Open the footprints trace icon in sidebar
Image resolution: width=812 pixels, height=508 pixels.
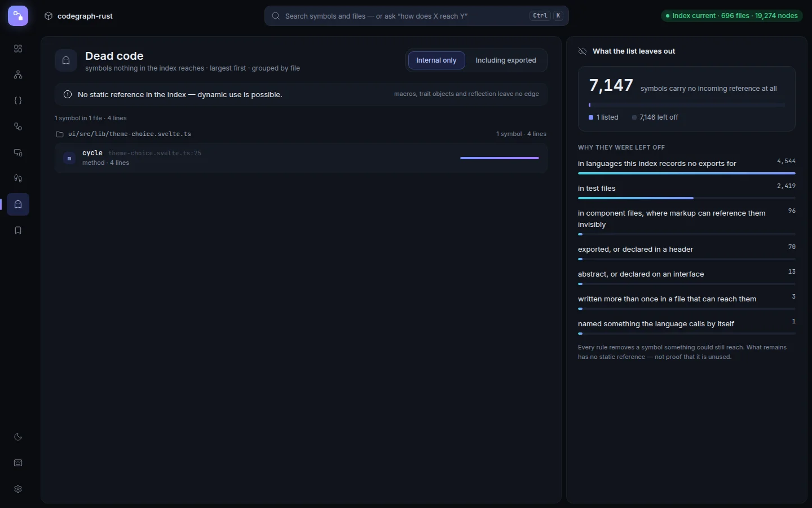tap(18, 178)
